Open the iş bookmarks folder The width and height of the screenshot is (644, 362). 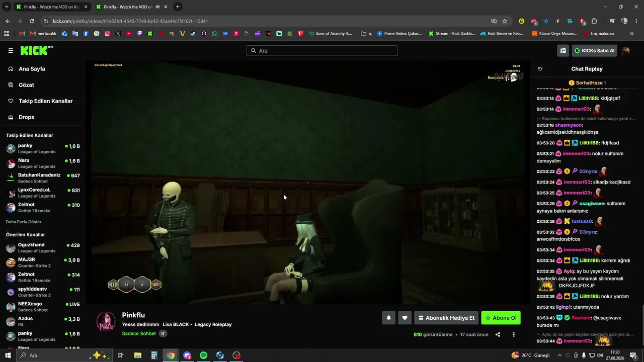click(x=366, y=34)
